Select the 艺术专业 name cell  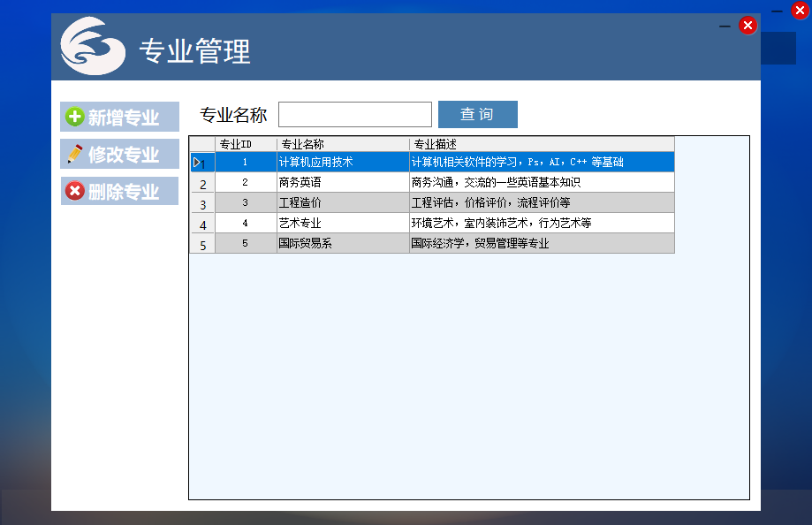click(x=343, y=223)
